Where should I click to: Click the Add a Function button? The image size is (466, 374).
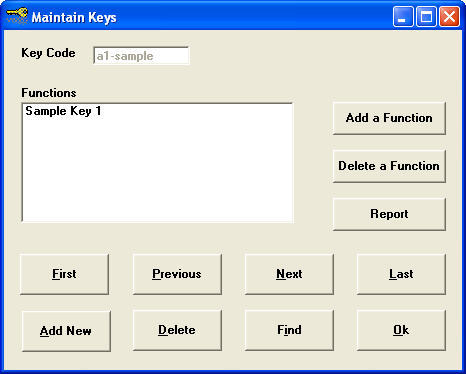(389, 118)
